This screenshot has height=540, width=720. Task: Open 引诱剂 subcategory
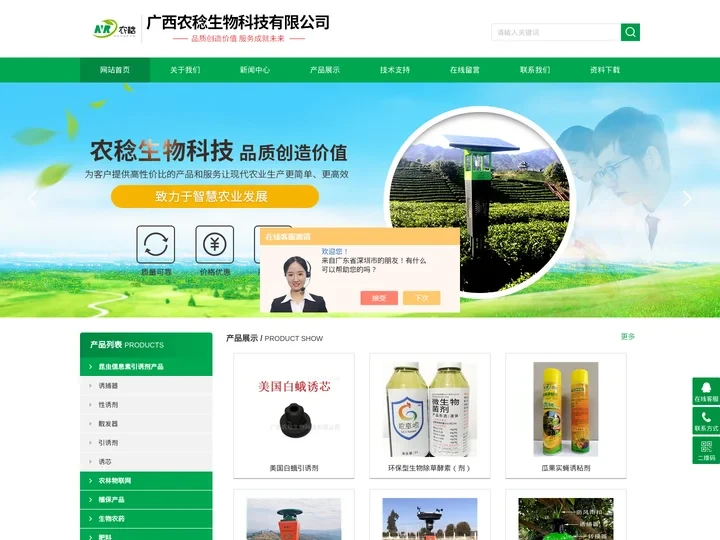click(x=146, y=443)
